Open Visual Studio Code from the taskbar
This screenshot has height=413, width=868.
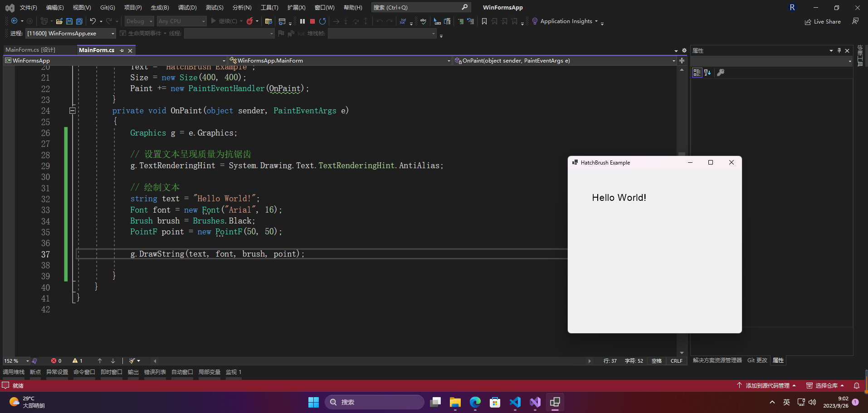515,402
